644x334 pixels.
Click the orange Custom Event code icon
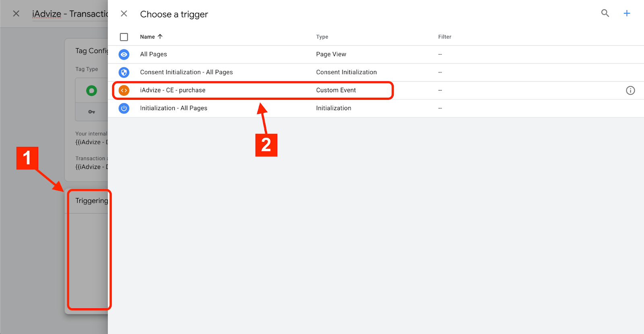point(124,91)
